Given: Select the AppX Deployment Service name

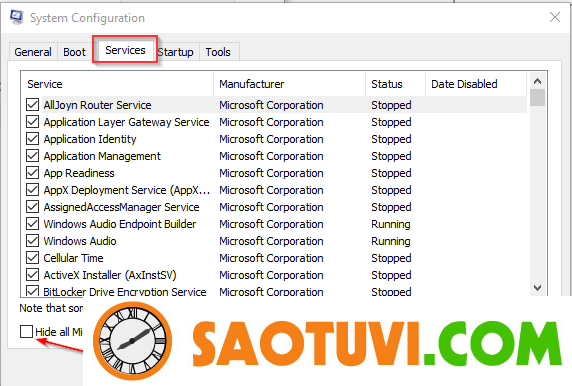Looking at the screenshot, I should [127, 190].
